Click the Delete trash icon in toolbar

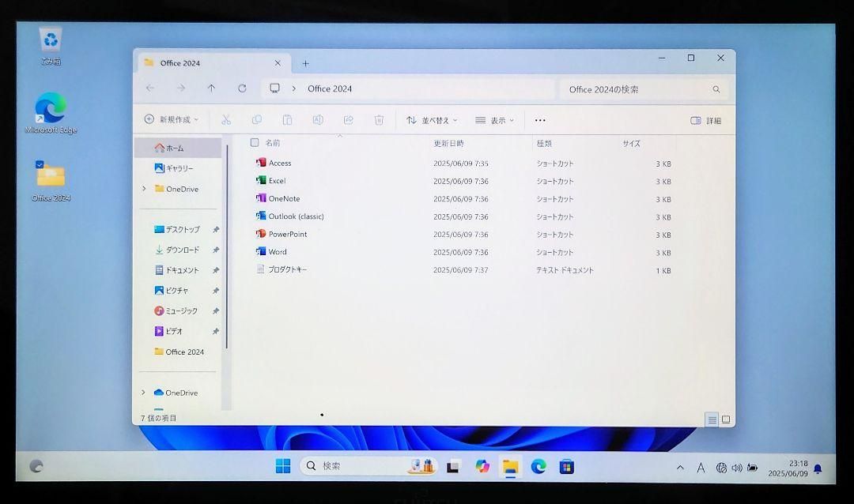coord(379,120)
